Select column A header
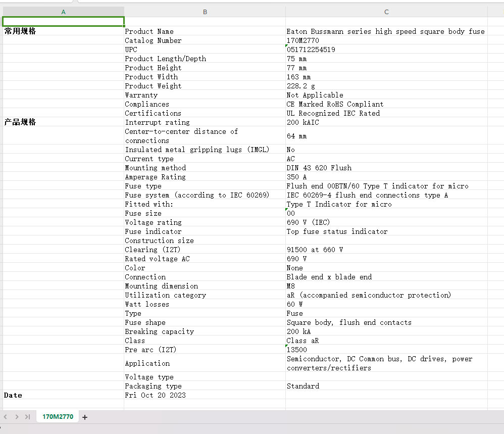 click(x=63, y=12)
